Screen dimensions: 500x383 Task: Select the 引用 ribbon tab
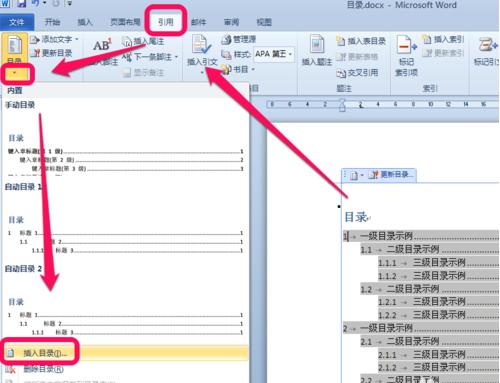click(x=166, y=22)
